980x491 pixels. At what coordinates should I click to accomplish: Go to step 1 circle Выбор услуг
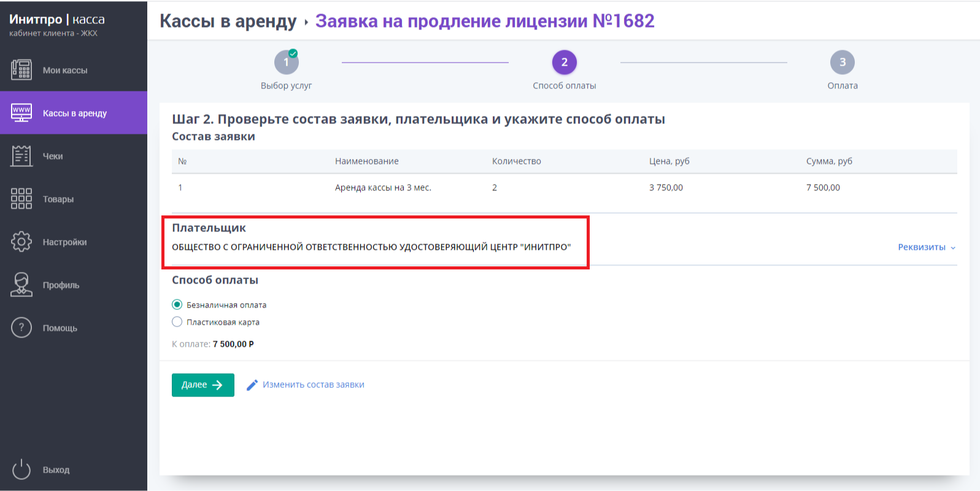point(286,62)
